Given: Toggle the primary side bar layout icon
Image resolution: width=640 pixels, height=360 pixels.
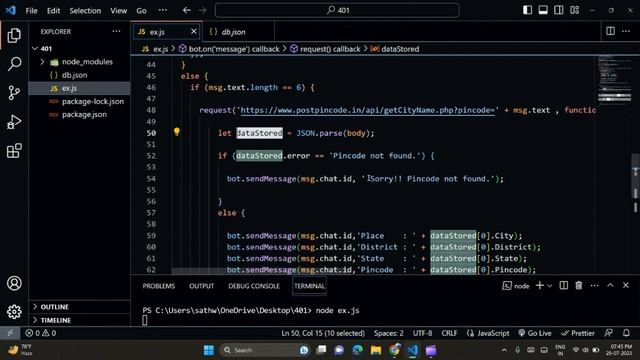Looking at the screenshot, I should point(527,10).
